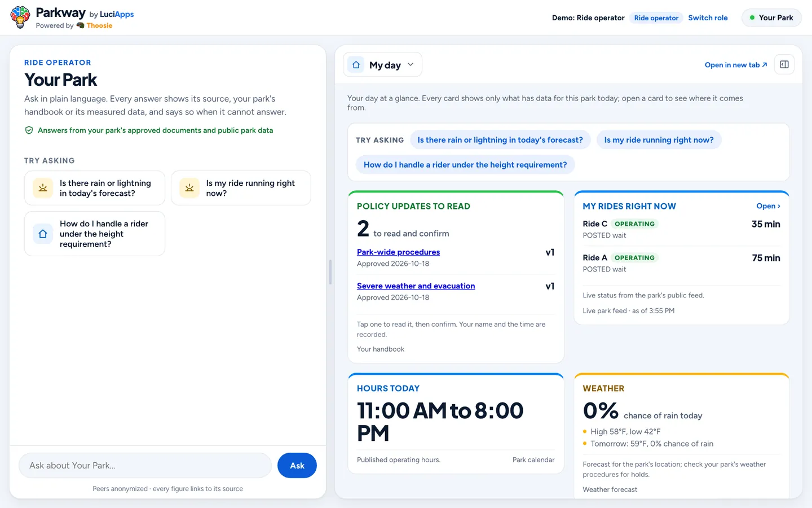Toggle the side panel layout icon
Screen dimensions: 812x508
pyautogui.click(x=784, y=64)
